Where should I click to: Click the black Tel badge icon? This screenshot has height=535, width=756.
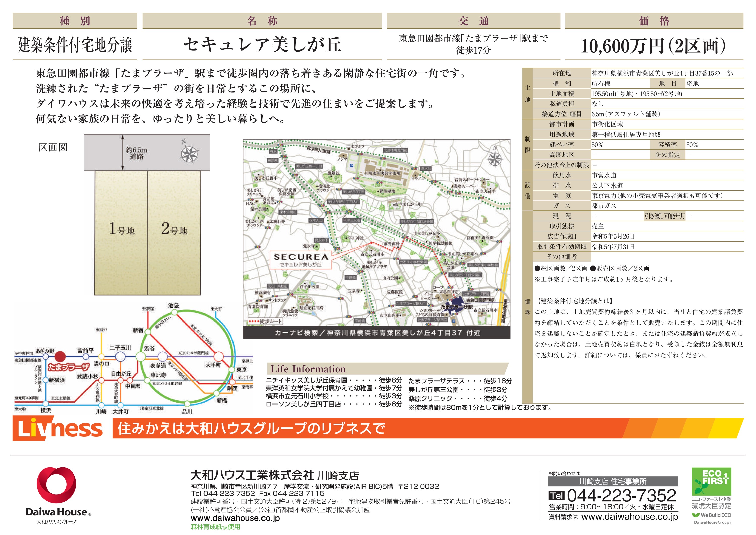556,495
